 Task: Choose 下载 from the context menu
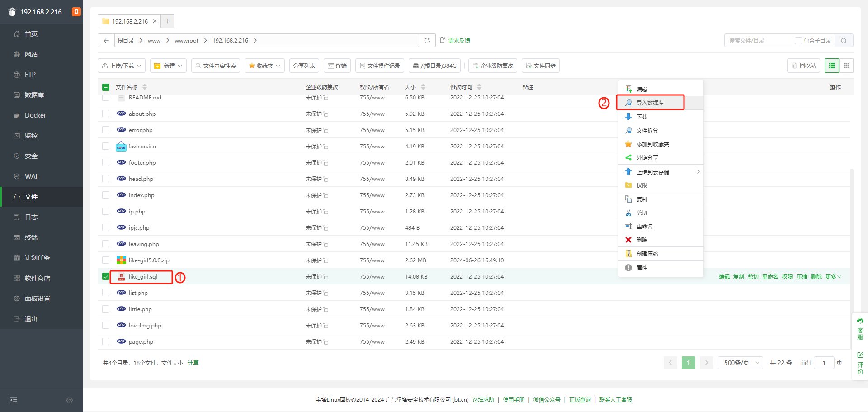coord(661,117)
